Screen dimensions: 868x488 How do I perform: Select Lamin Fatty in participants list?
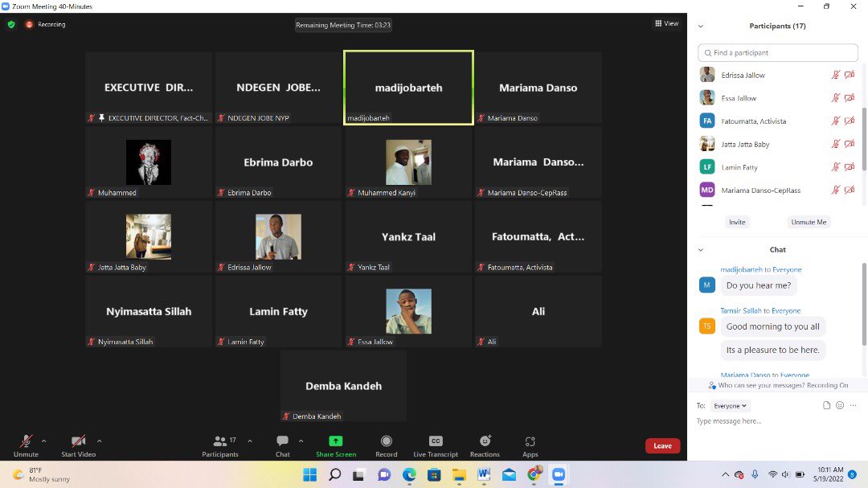(777, 166)
